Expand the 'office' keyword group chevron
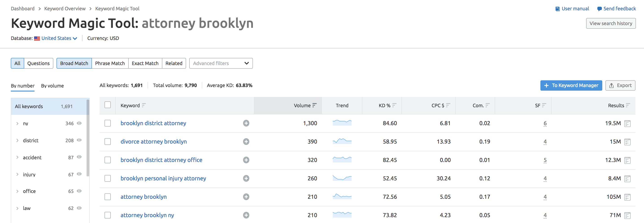The image size is (644, 223). click(x=17, y=191)
